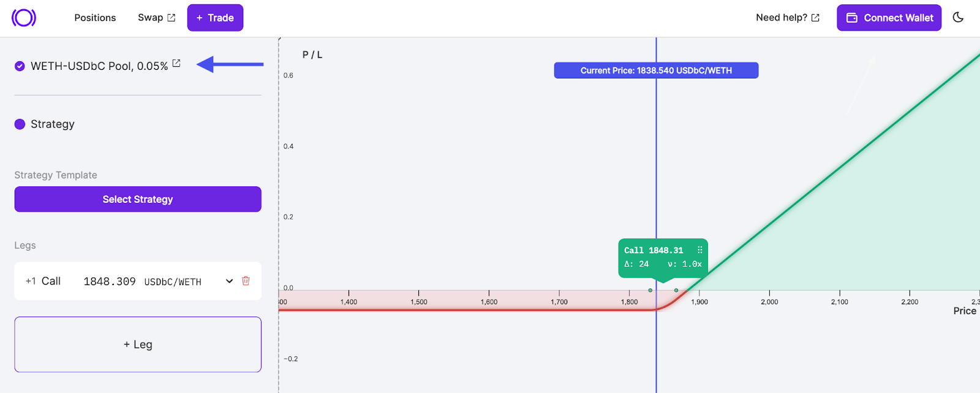The image size is (980, 393).
Task: Click the WETH-USDbC Pool checkmark
Action: coord(20,66)
